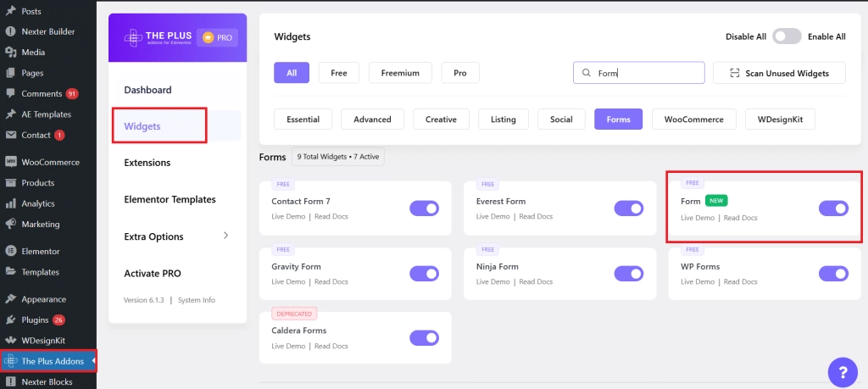Click the Nexter Builder icon in sidebar
868x389 pixels.
pos(10,31)
